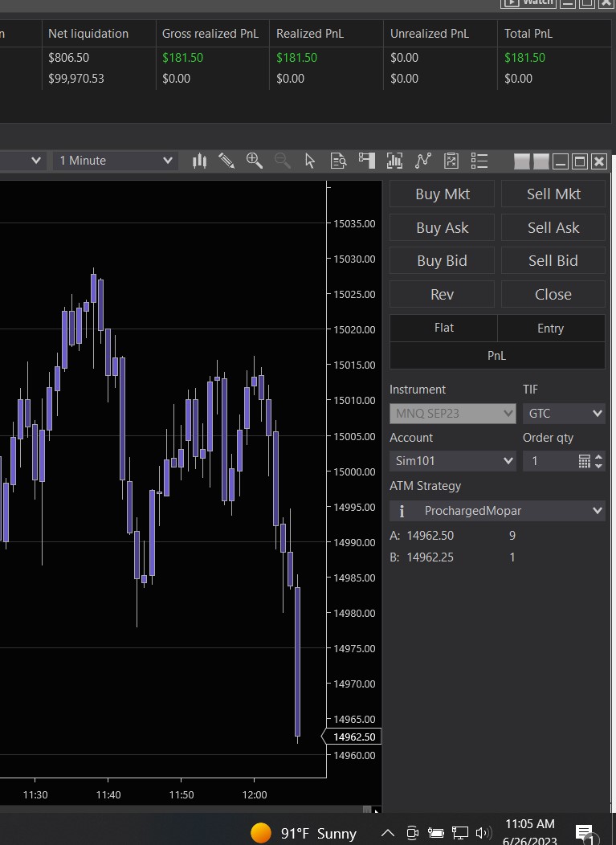Open the taskbar volume speaker icon
Viewport: 616px width, 845px height.
[x=483, y=833]
